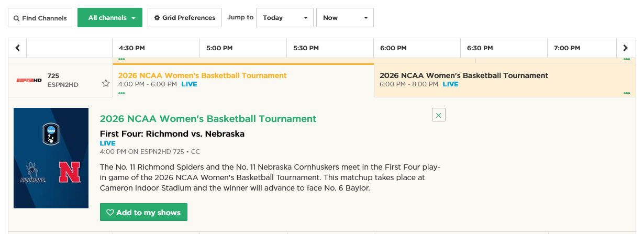The width and height of the screenshot is (644, 234).
Task: Favorite ESPN2HD channel with the star icon
Action: click(106, 83)
